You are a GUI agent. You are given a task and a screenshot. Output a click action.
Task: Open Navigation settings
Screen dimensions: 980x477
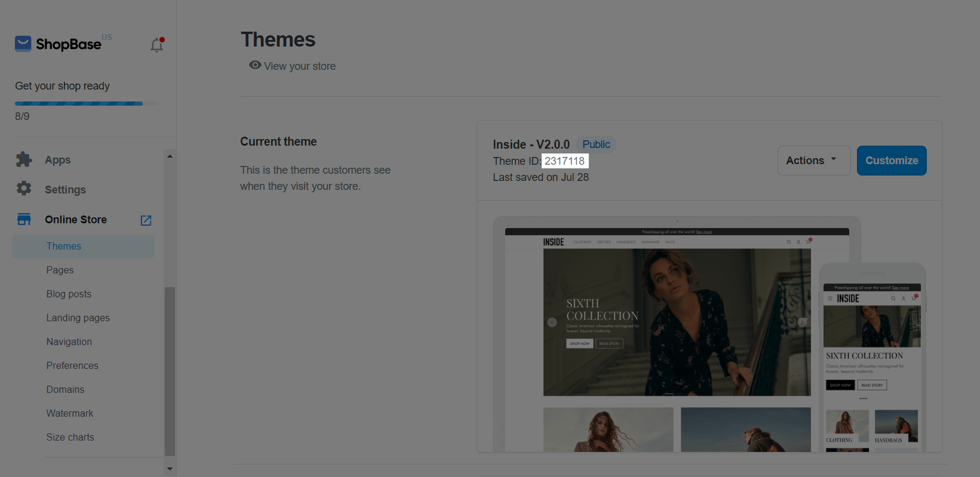coord(69,342)
